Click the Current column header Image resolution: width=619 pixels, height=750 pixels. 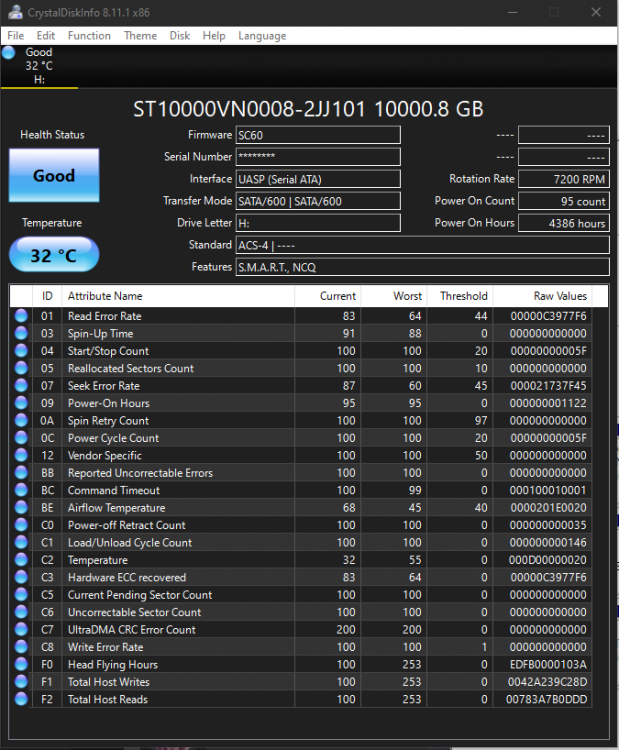(x=328, y=296)
